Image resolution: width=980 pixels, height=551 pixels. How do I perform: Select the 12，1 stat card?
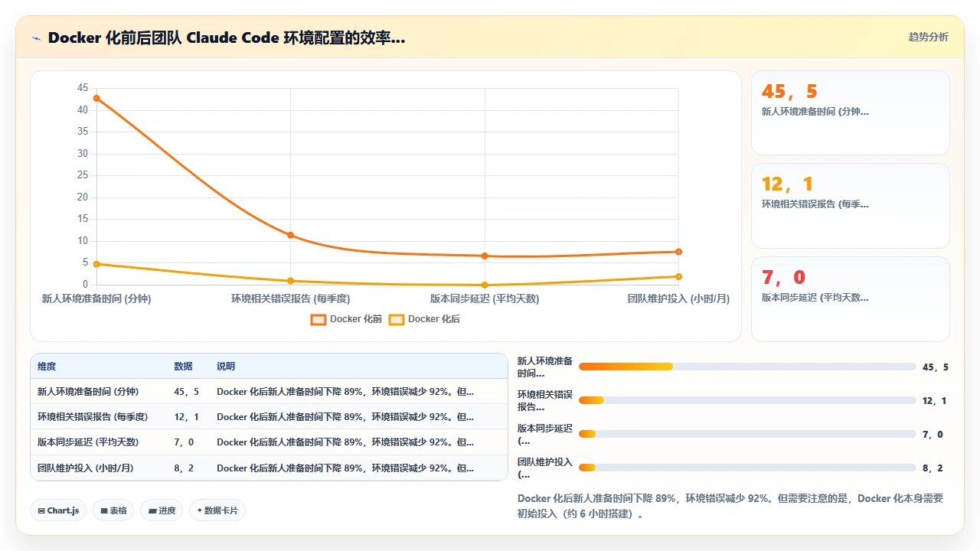click(851, 206)
